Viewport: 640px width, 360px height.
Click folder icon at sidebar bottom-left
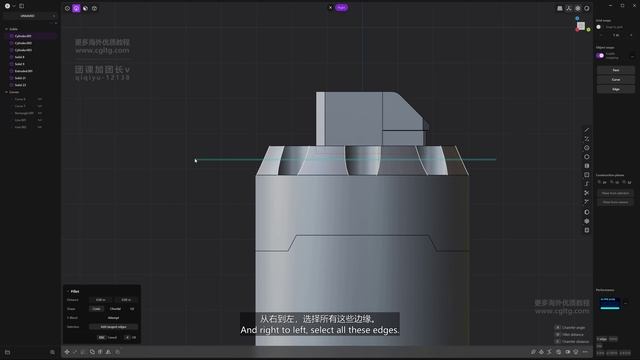pos(7,352)
